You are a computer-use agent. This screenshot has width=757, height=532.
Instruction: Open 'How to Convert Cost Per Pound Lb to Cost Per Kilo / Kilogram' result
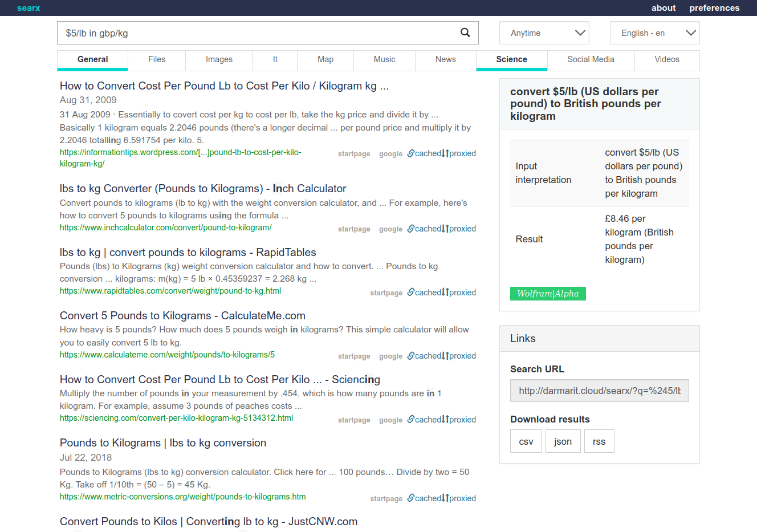tap(224, 86)
